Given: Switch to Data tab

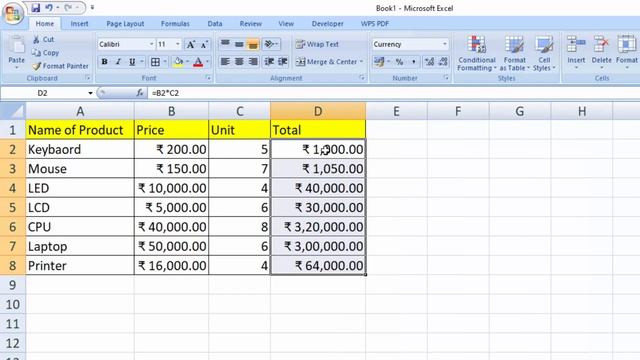Looking at the screenshot, I should coord(215,24).
